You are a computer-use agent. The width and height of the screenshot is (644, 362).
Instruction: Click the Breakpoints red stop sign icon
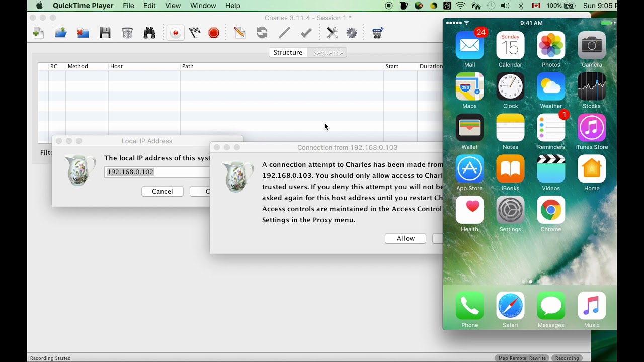(214, 33)
